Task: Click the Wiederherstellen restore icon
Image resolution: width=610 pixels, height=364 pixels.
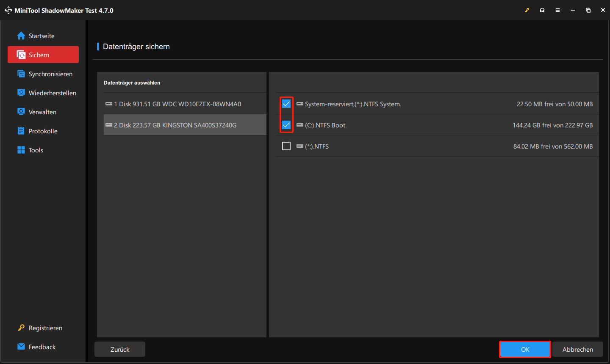Action: pyautogui.click(x=21, y=92)
